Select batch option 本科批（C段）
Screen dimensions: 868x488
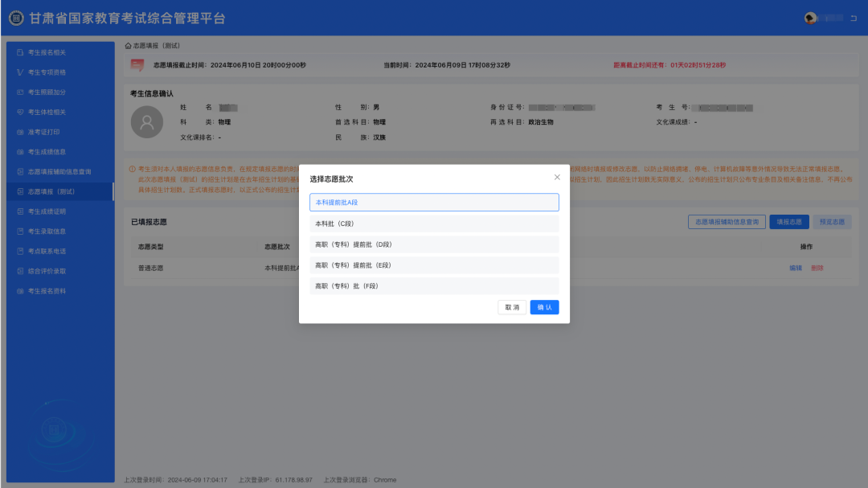pos(434,223)
